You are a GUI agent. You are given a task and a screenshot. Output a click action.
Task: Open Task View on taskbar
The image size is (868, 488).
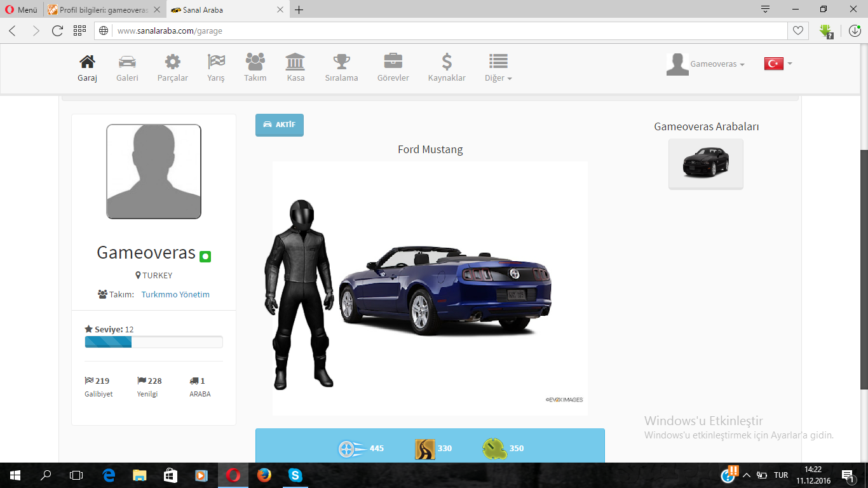point(76,475)
